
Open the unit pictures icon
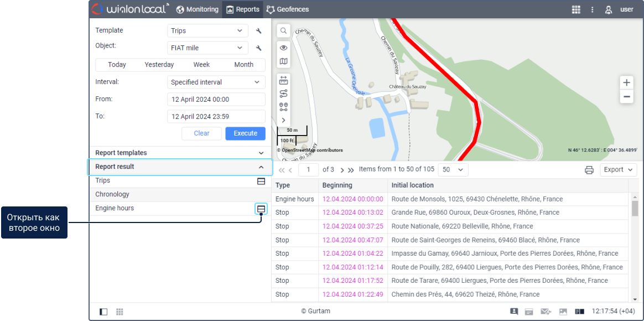563,312
